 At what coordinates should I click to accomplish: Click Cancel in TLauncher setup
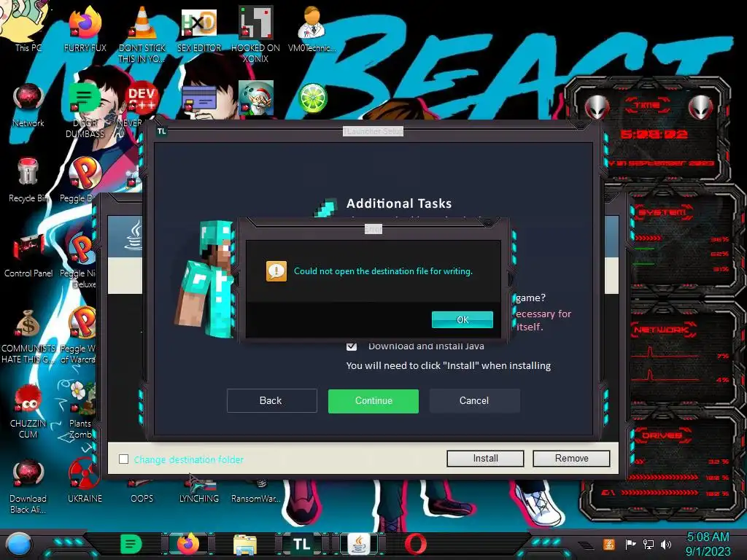tap(474, 401)
